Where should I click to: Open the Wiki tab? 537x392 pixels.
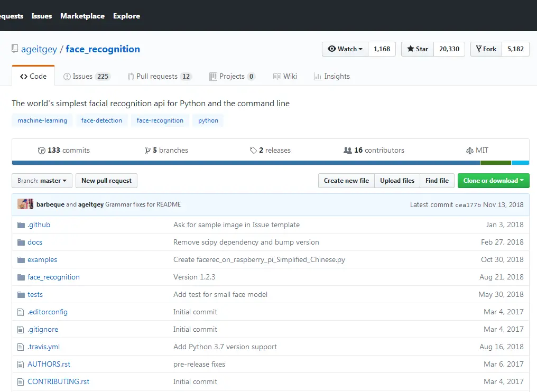[285, 77]
